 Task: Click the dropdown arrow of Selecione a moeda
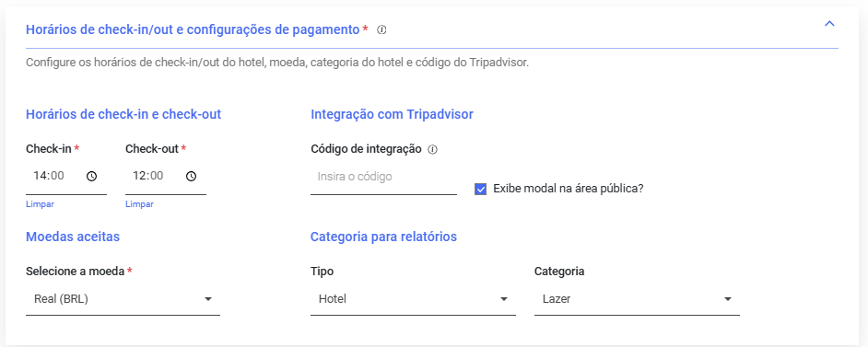click(x=208, y=299)
